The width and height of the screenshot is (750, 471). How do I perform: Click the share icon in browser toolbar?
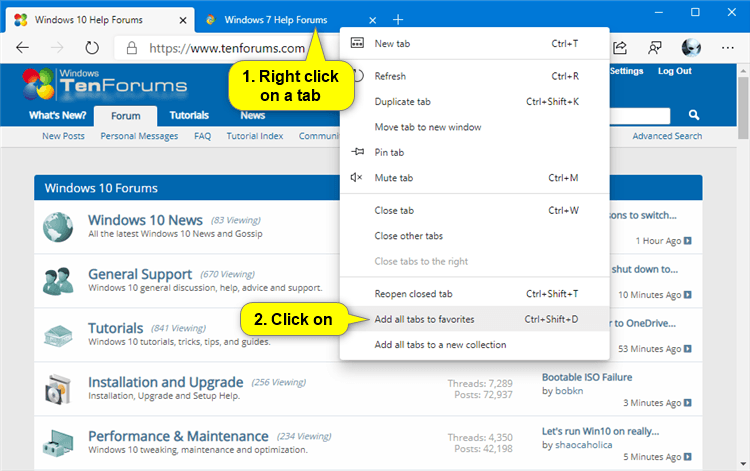click(x=620, y=47)
